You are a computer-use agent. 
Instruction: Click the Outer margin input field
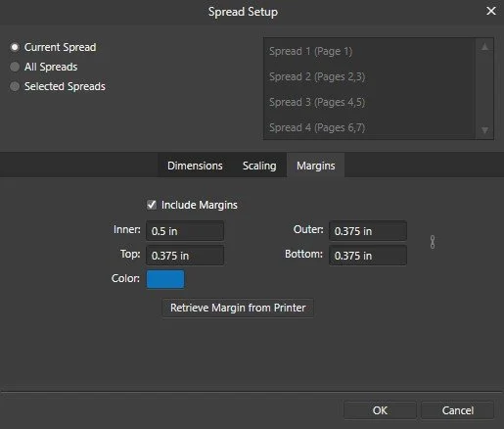pos(368,231)
